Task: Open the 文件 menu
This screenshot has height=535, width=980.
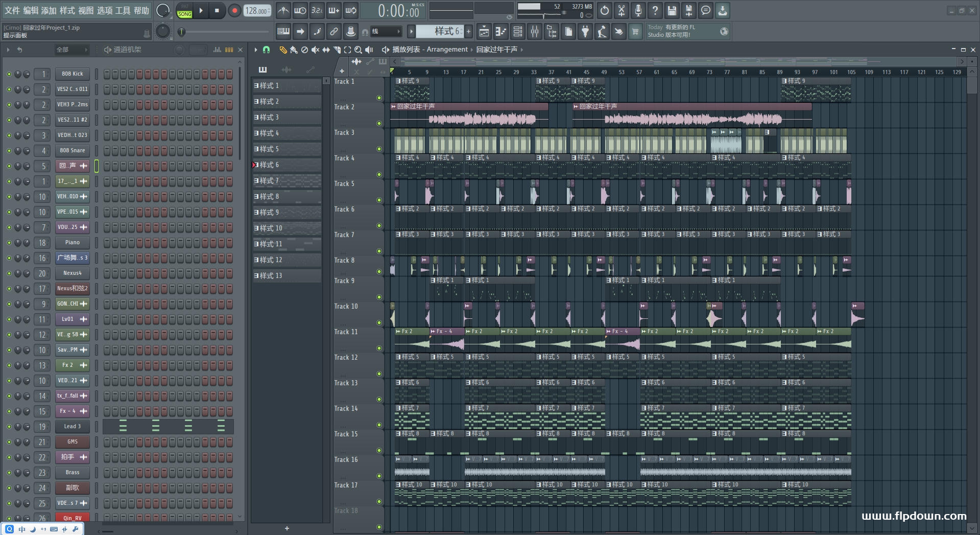Action: (x=12, y=10)
